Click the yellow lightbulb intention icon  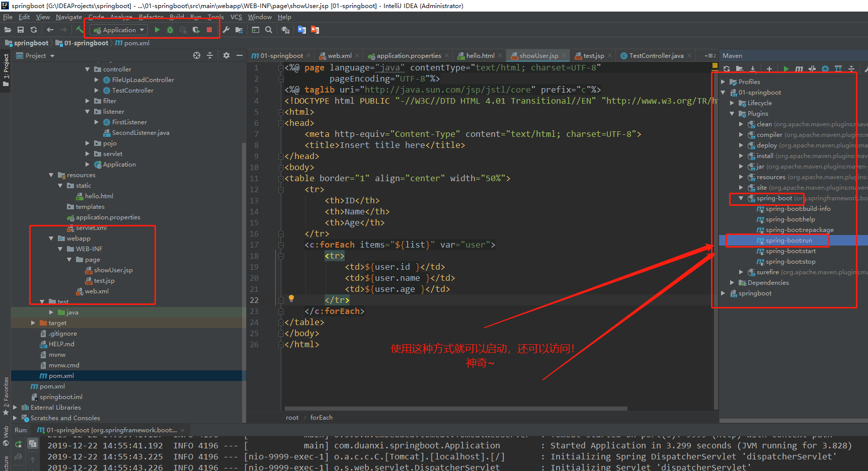(291, 298)
